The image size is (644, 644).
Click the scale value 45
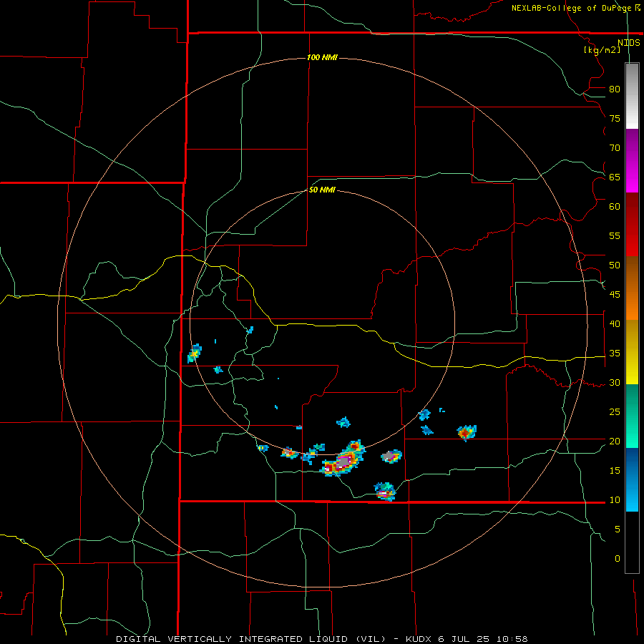coord(615,295)
